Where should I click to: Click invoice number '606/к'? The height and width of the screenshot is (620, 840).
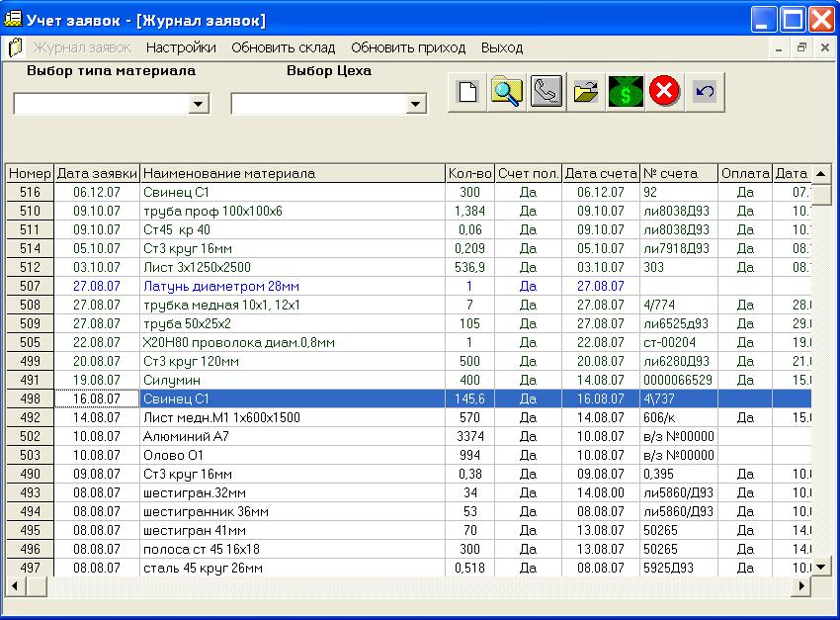tap(679, 417)
